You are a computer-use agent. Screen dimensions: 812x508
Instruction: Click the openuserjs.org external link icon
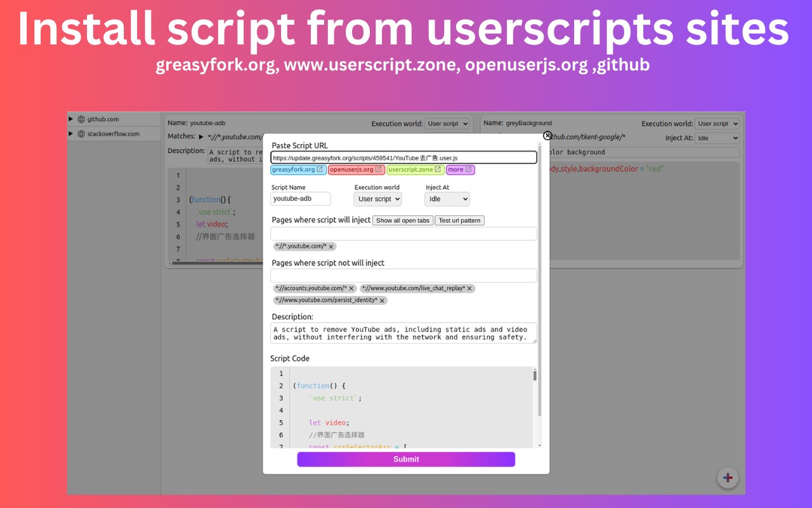click(x=378, y=170)
